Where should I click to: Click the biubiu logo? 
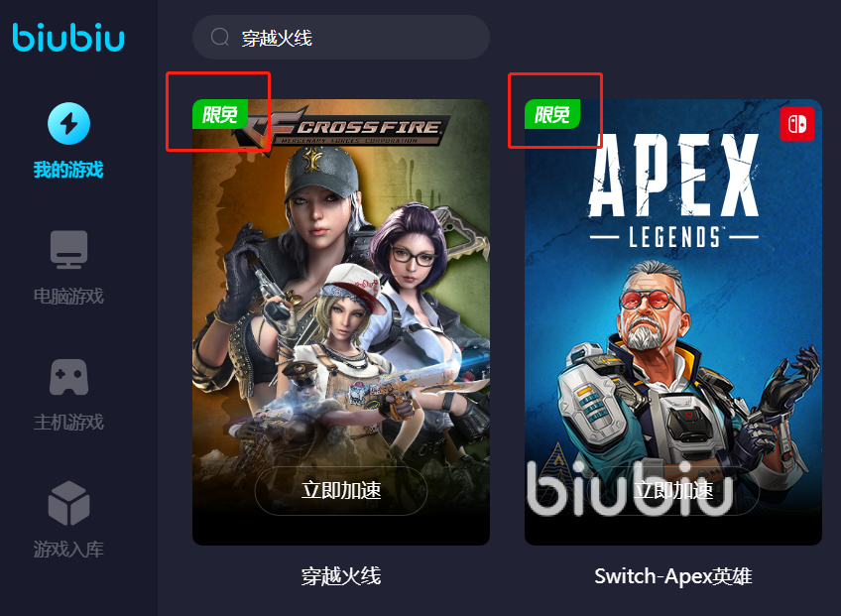click(68, 38)
